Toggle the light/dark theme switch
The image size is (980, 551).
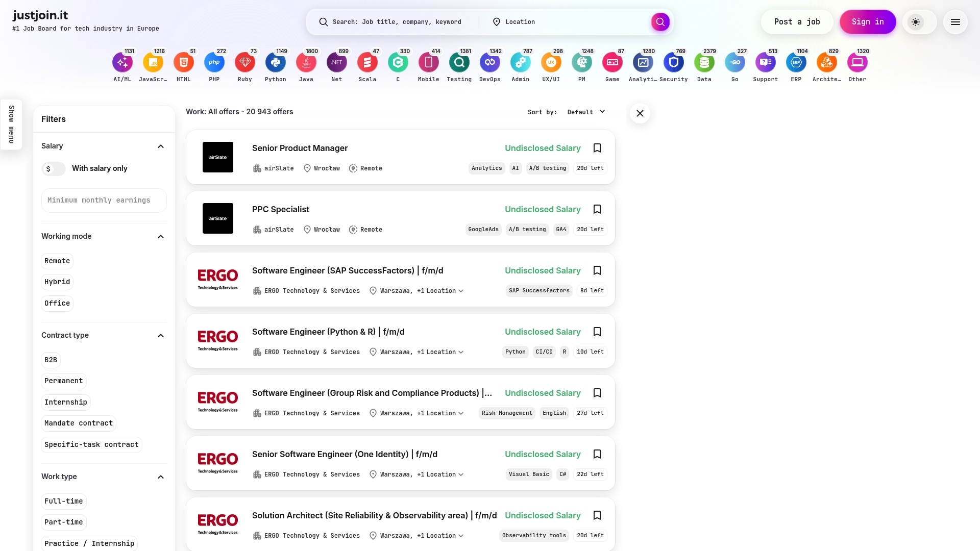919,22
